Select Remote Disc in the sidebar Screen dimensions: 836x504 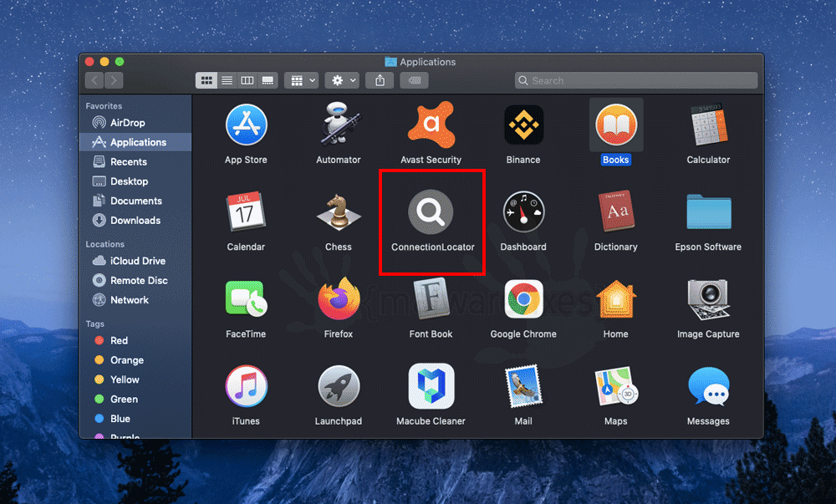pyautogui.click(x=135, y=280)
